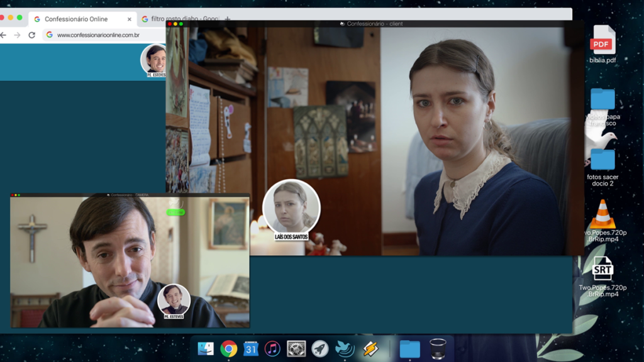
Task: Go back to the previous page
Action: coord(4,35)
